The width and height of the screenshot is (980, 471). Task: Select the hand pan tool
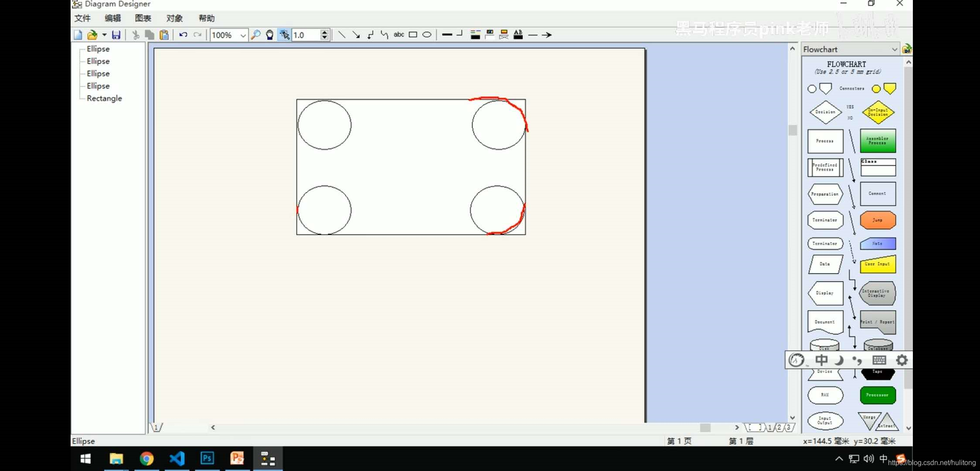[270, 35]
